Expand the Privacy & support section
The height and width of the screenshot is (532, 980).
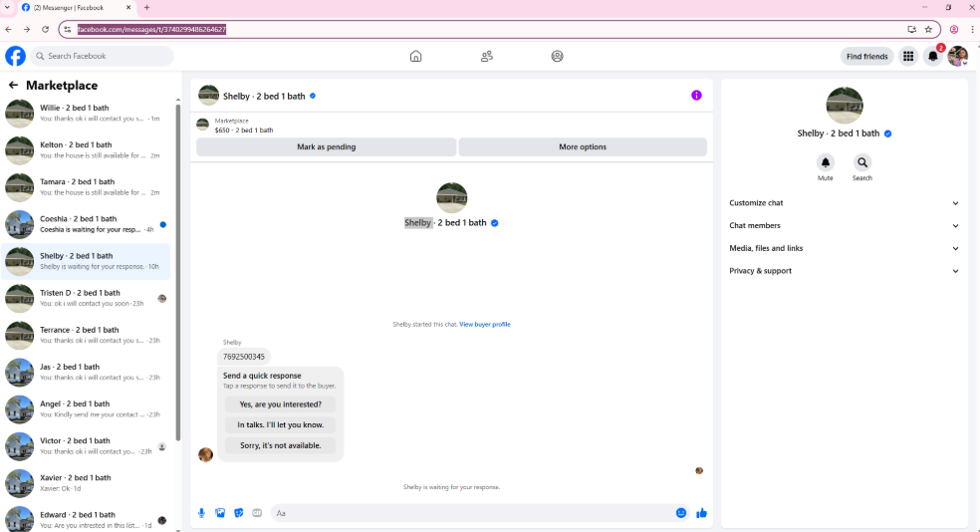coord(844,271)
